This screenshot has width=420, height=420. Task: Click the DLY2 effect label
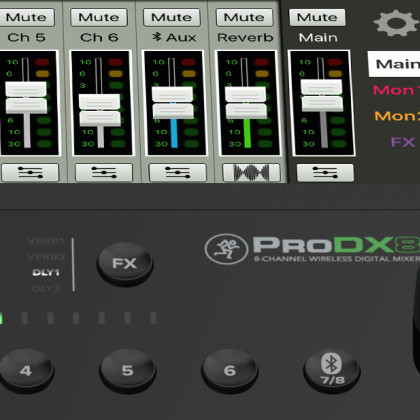point(46,288)
